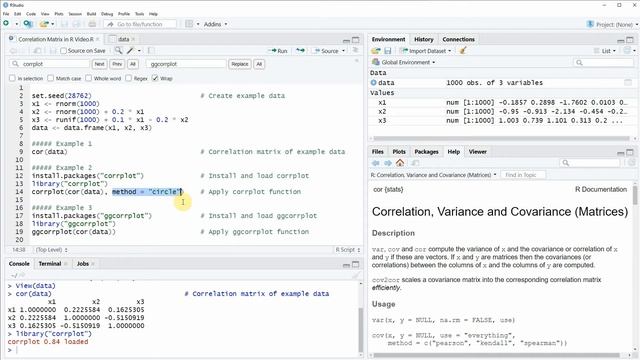
Task: Click the Go to file/function field
Action: point(141,24)
